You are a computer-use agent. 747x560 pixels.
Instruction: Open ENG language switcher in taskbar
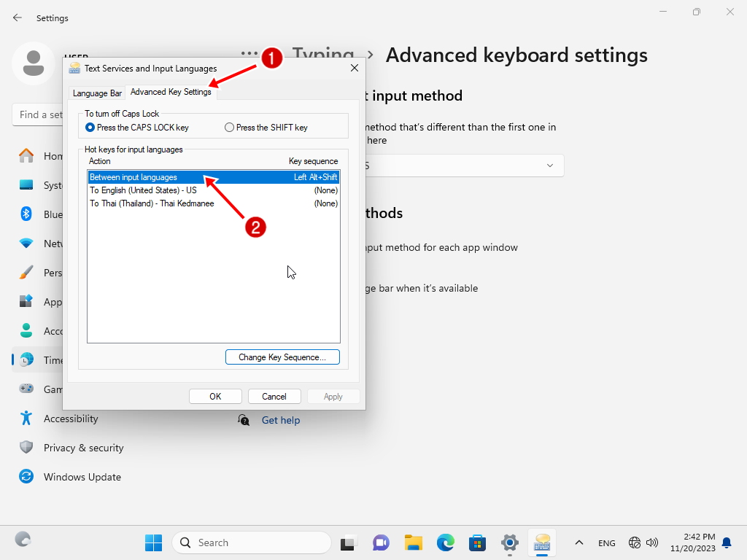606,542
